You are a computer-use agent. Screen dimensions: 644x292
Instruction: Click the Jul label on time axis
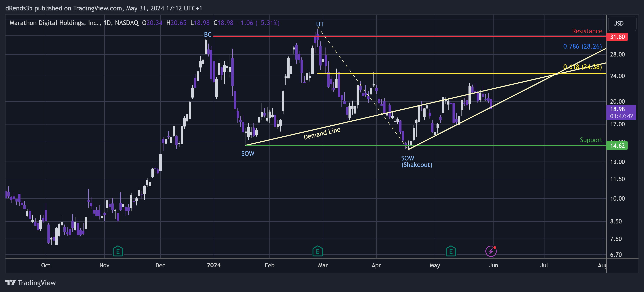[544, 265]
